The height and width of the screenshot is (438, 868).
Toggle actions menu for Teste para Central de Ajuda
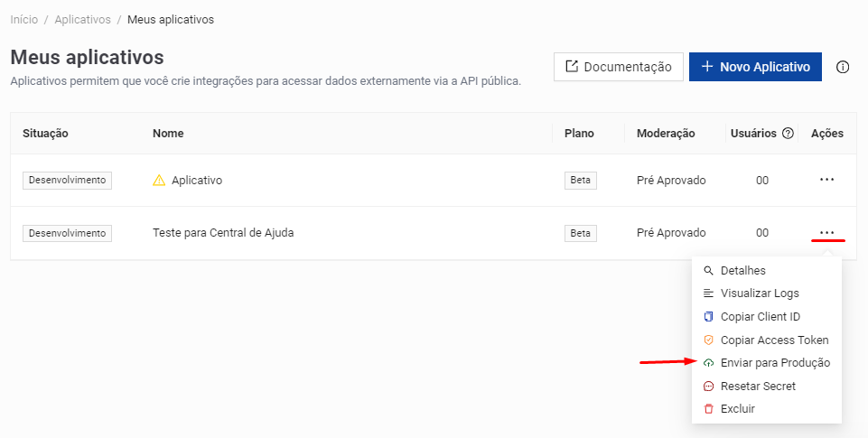826,233
